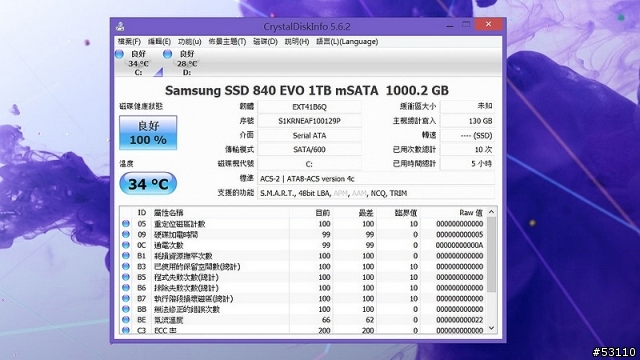
Task: Open the 檔案(F) menu
Action: pyautogui.click(x=129, y=42)
